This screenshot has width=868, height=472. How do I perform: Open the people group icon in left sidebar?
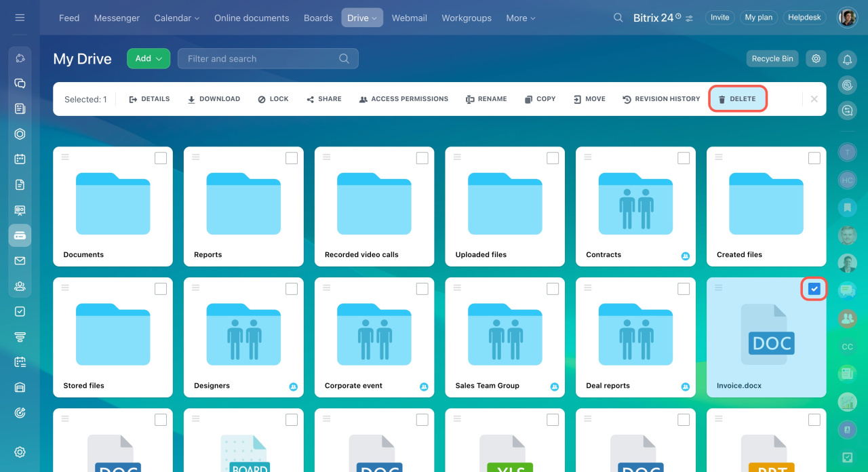coord(20,286)
